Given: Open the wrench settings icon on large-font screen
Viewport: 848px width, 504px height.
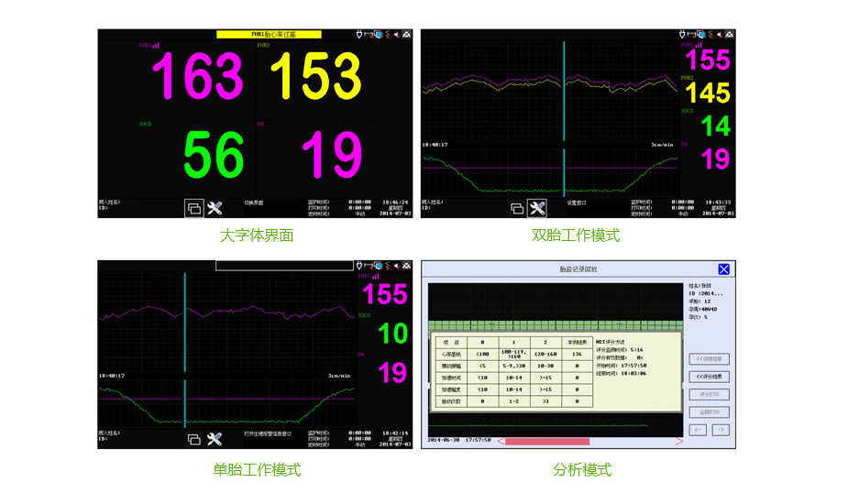Looking at the screenshot, I should tap(215, 208).
